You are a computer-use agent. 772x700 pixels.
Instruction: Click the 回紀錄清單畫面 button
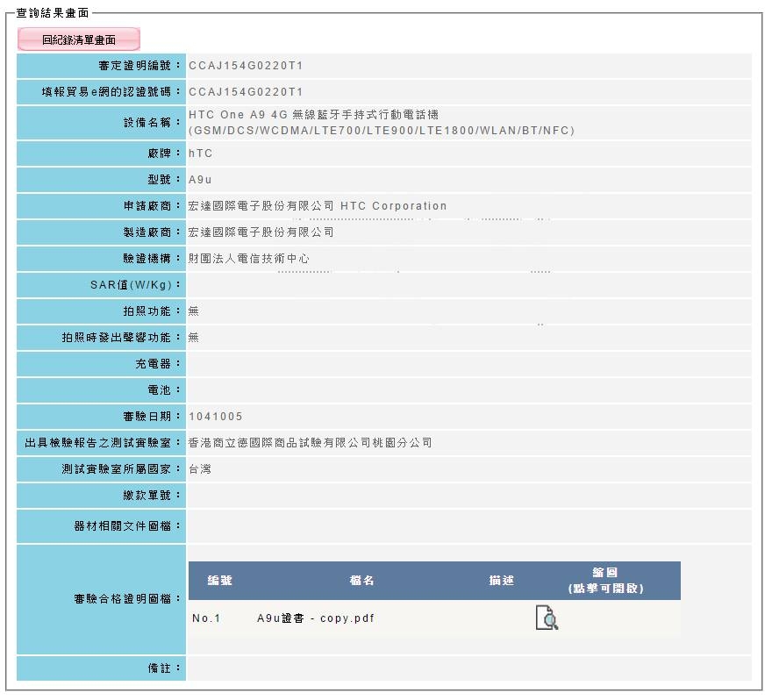(x=79, y=39)
